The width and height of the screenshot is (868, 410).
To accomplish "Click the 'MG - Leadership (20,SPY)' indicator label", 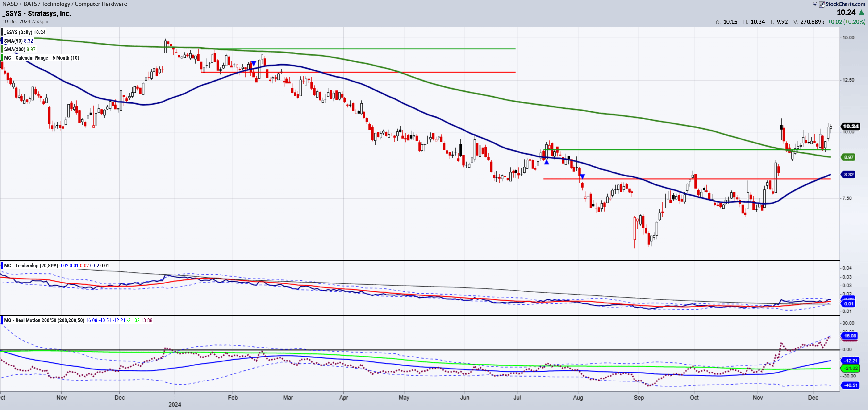I will coord(31,266).
